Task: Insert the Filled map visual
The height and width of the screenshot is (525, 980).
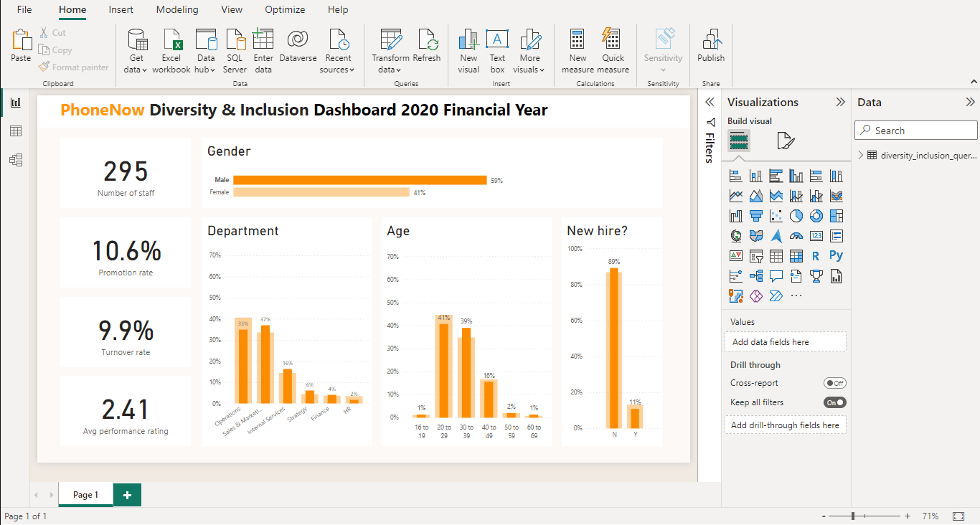Action: click(x=755, y=236)
